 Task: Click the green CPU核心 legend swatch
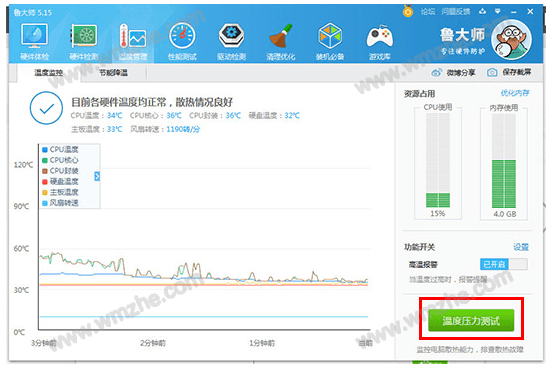pyautogui.click(x=45, y=161)
